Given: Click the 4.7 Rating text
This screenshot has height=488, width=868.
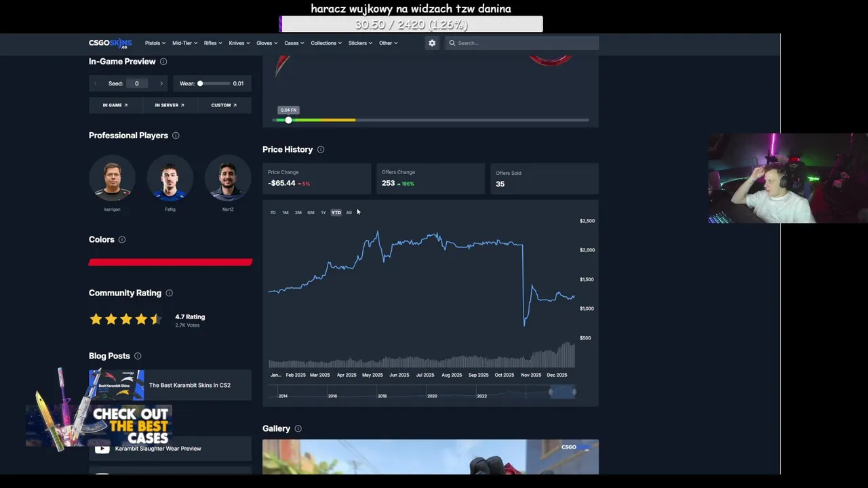Looking at the screenshot, I should (190, 317).
